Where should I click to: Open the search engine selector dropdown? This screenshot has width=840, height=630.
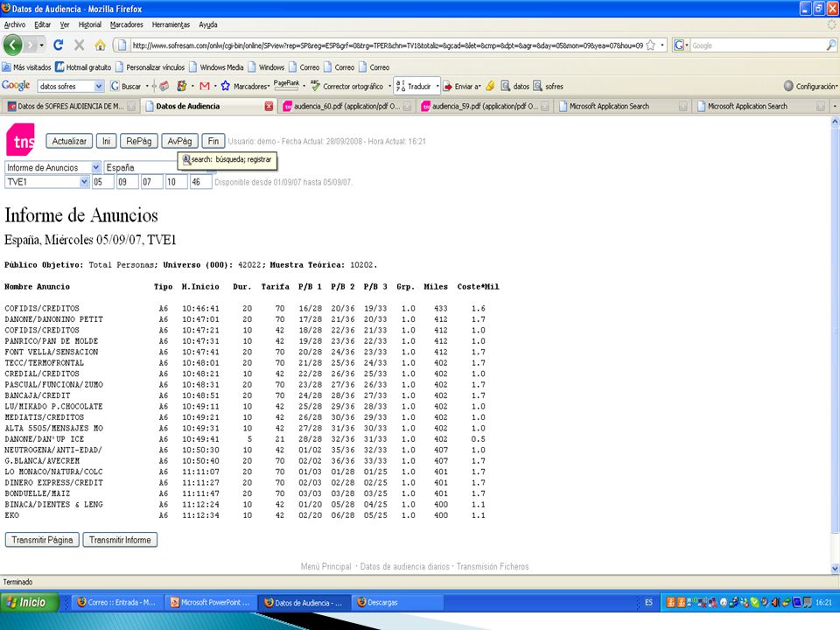coord(681,45)
